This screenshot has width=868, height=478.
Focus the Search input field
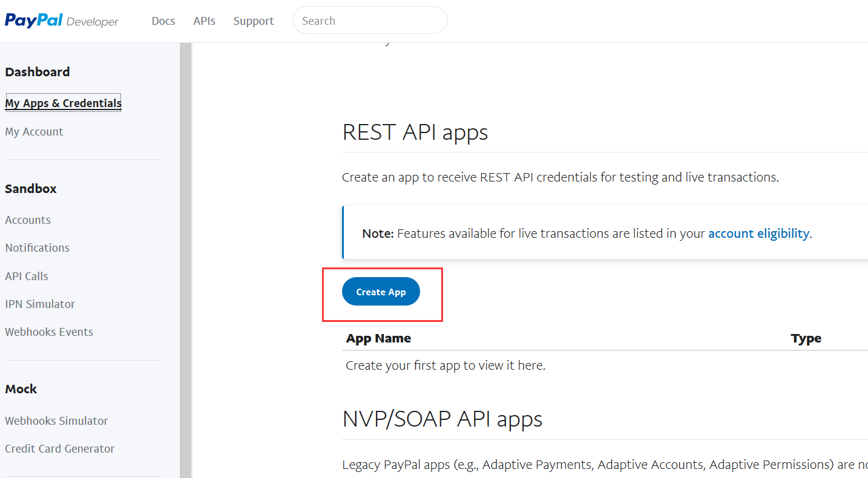pos(370,21)
